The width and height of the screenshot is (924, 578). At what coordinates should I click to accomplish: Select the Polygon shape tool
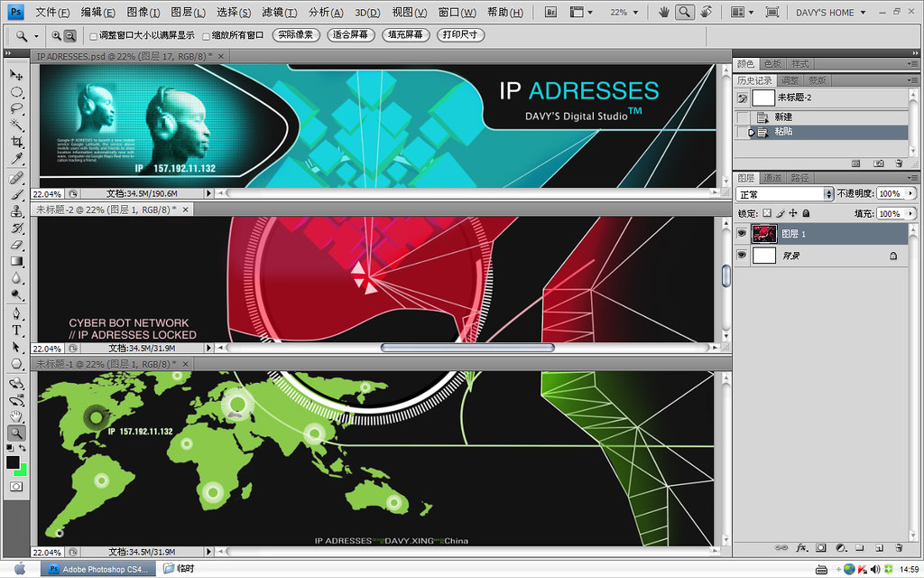click(x=16, y=364)
